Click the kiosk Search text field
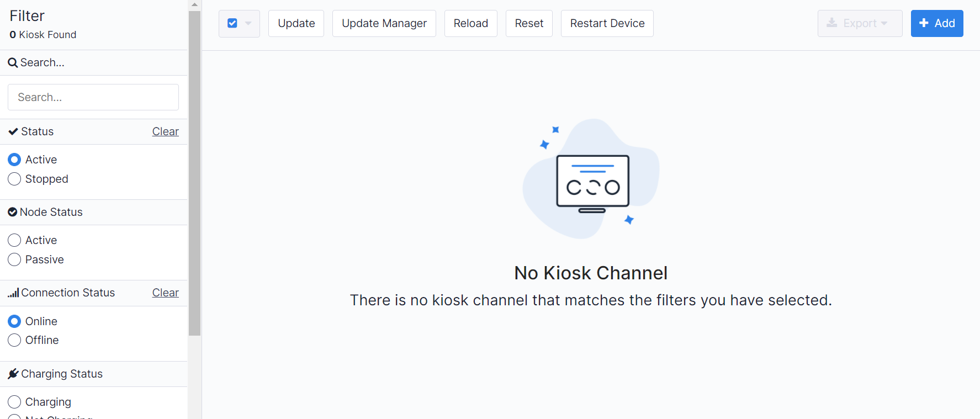The image size is (980, 419). pyautogui.click(x=93, y=97)
